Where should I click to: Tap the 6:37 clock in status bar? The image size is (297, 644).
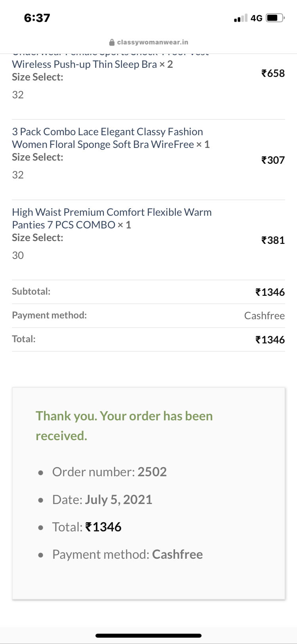(37, 18)
